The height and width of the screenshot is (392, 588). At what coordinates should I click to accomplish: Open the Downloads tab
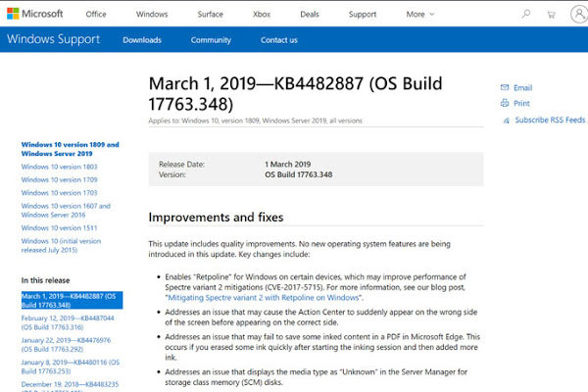click(142, 40)
